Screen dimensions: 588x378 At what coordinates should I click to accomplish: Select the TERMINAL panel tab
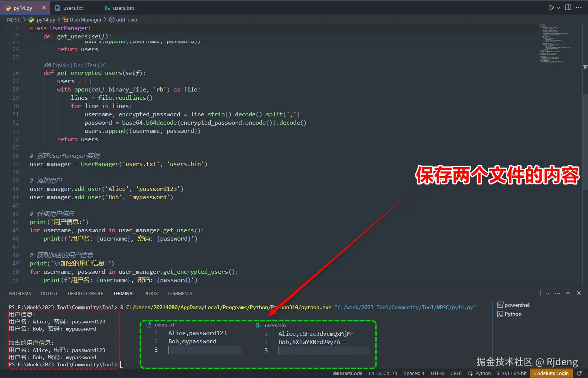point(124,294)
